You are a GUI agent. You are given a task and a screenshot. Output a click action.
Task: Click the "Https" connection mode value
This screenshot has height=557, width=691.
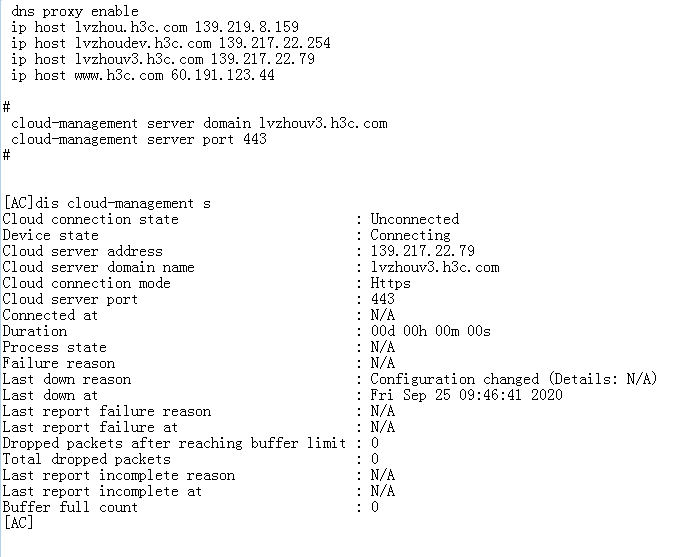coord(390,283)
